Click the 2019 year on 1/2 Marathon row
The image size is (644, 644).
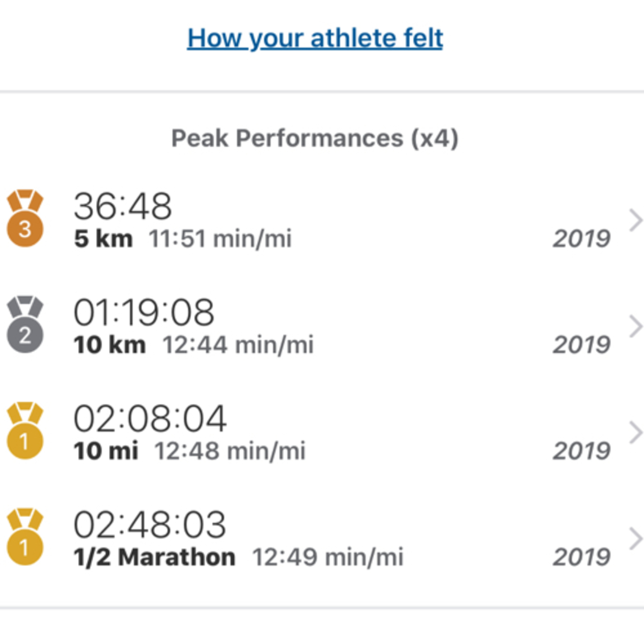coord(581,557)
